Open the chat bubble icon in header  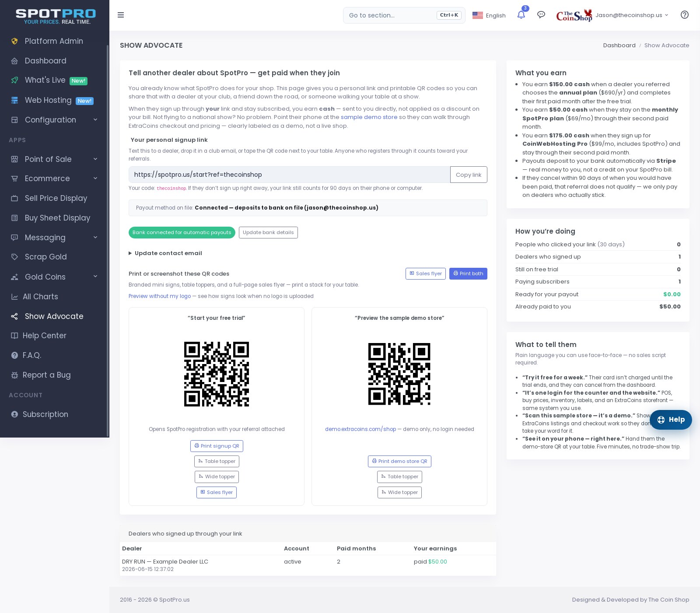541,15
